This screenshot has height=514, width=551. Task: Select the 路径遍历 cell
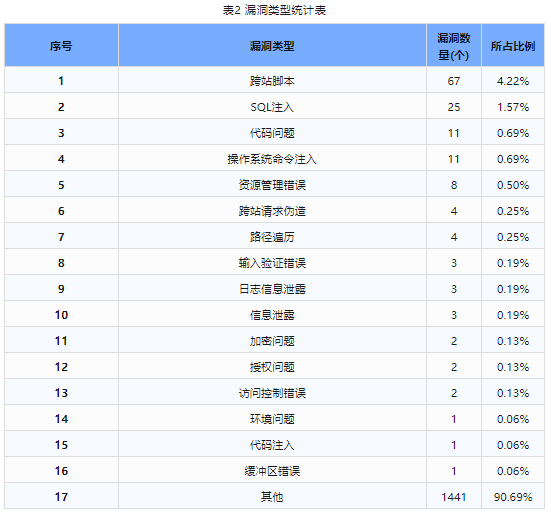click(272, 237)
